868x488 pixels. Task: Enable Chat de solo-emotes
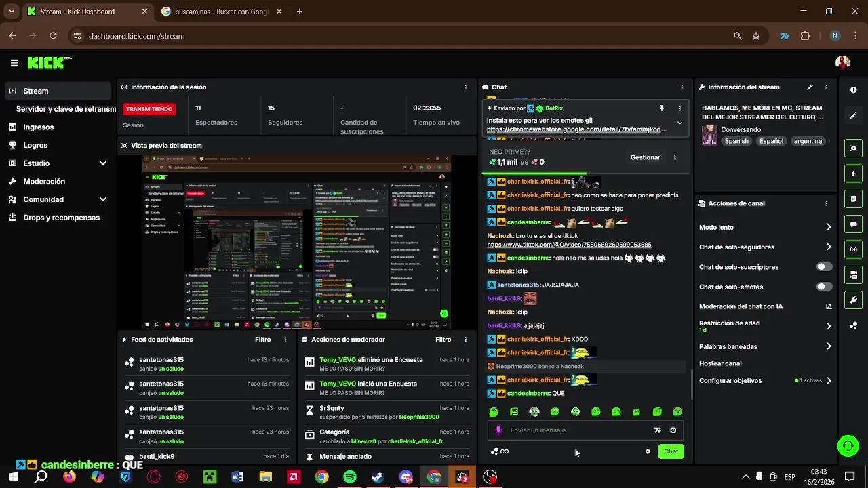[824, 287]
